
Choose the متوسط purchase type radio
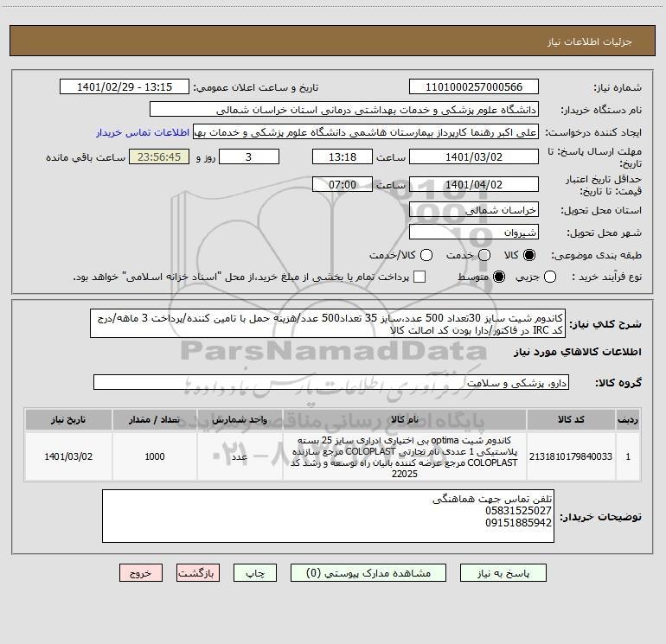coord(499,277)
